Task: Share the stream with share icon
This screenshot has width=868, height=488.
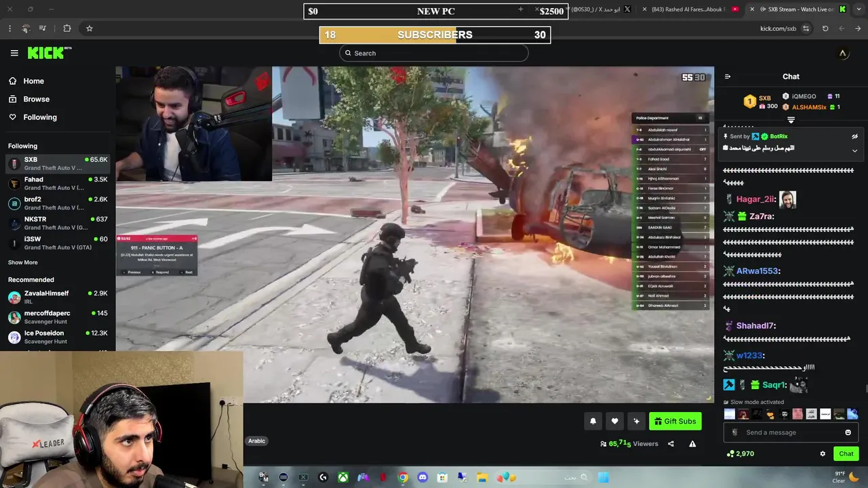Action: tap(671, 444)
